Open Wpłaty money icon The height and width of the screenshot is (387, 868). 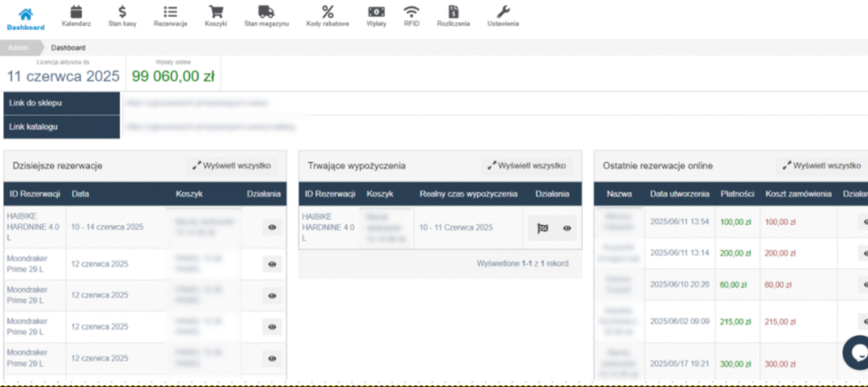(x=376, y=13)
